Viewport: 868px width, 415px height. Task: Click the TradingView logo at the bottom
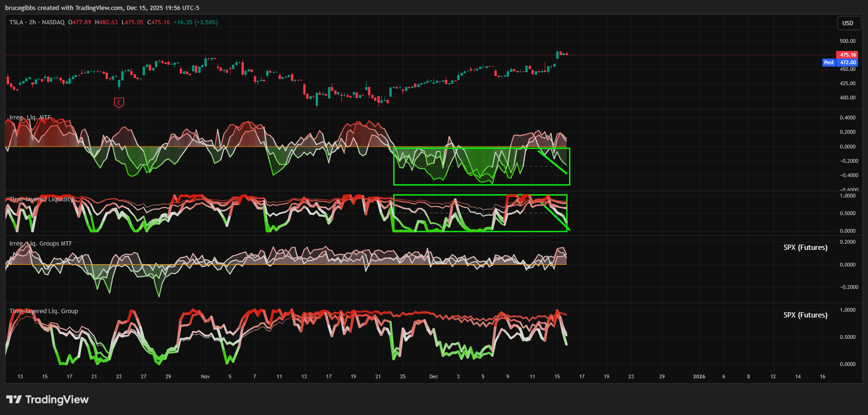48,400
